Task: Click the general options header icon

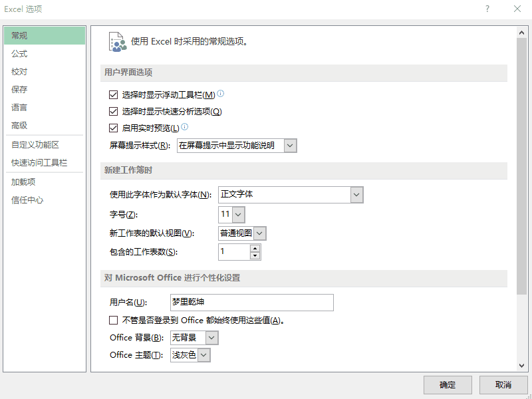Action: coord(118,42)
